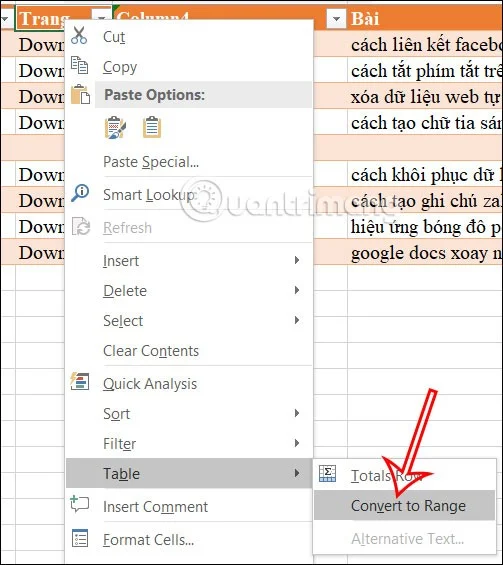This screenshot has height=565, width=503.
Task: Expand the Delete submenu arrow
Action: click(297, 290)
